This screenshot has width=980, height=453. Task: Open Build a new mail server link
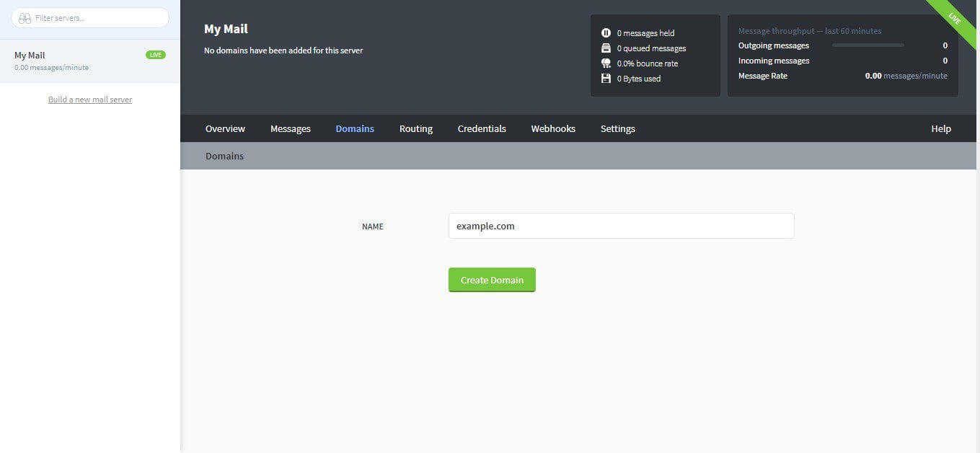point(89,99)
